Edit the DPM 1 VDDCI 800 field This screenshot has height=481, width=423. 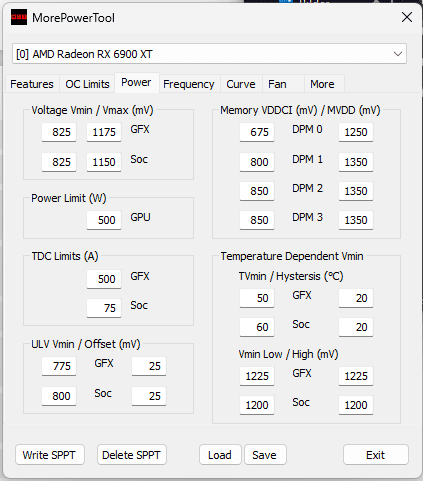(x=257, y=162)
